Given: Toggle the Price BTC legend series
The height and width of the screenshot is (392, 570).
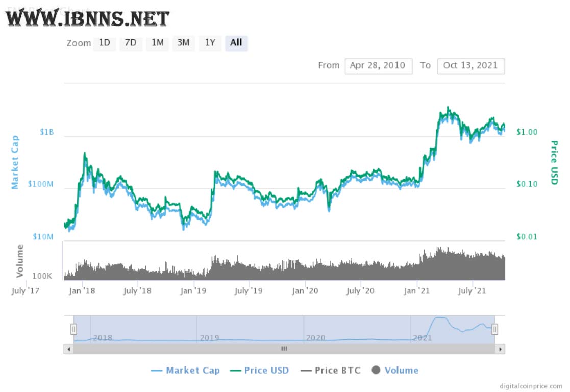Looking at the screenshot, I should (331, 370).
